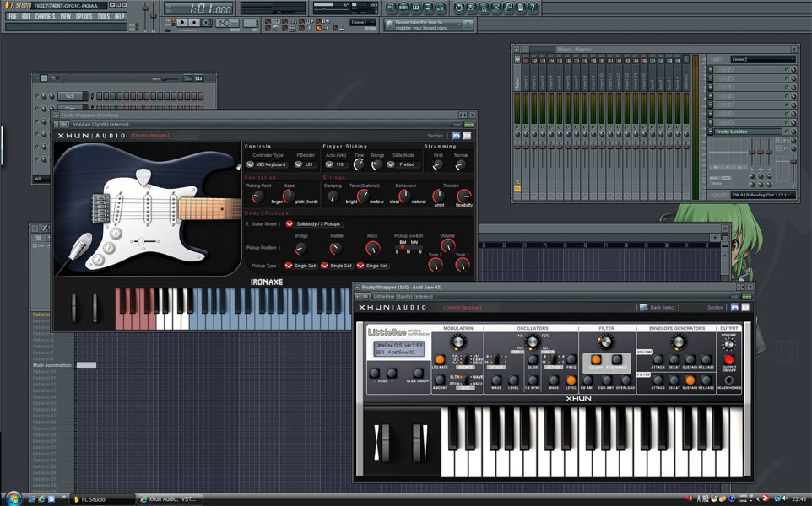Screen dimensions: 812x506
Task: Open the CHANNELS menu
Action: 45,17
